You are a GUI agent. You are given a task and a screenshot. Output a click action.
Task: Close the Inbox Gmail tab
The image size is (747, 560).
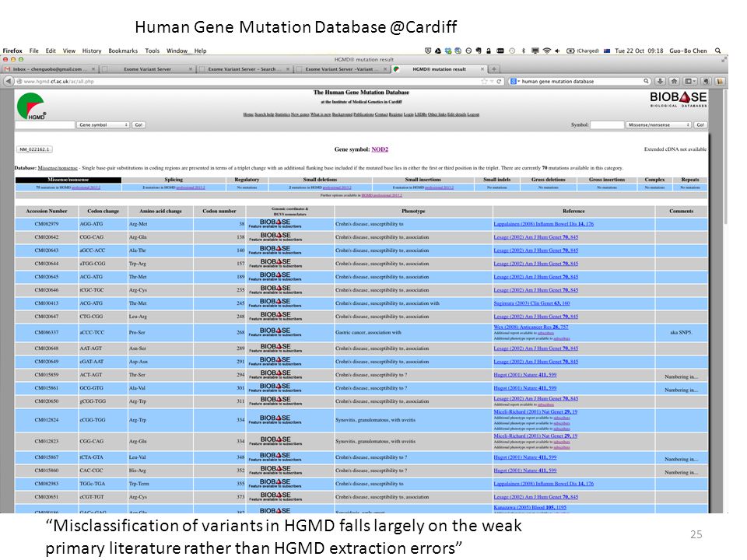coord(93,69)
